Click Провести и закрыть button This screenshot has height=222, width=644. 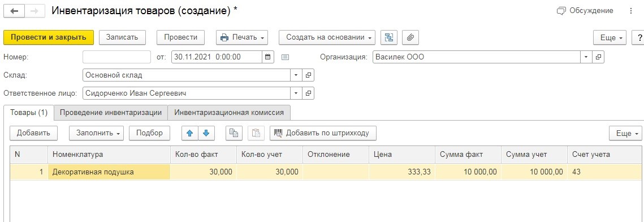coord(49,37)
